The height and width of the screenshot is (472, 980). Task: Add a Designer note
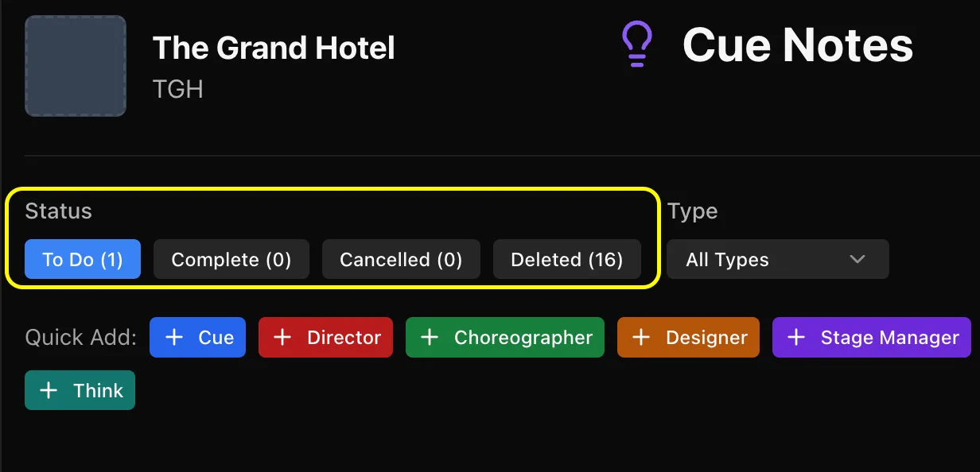688,338
